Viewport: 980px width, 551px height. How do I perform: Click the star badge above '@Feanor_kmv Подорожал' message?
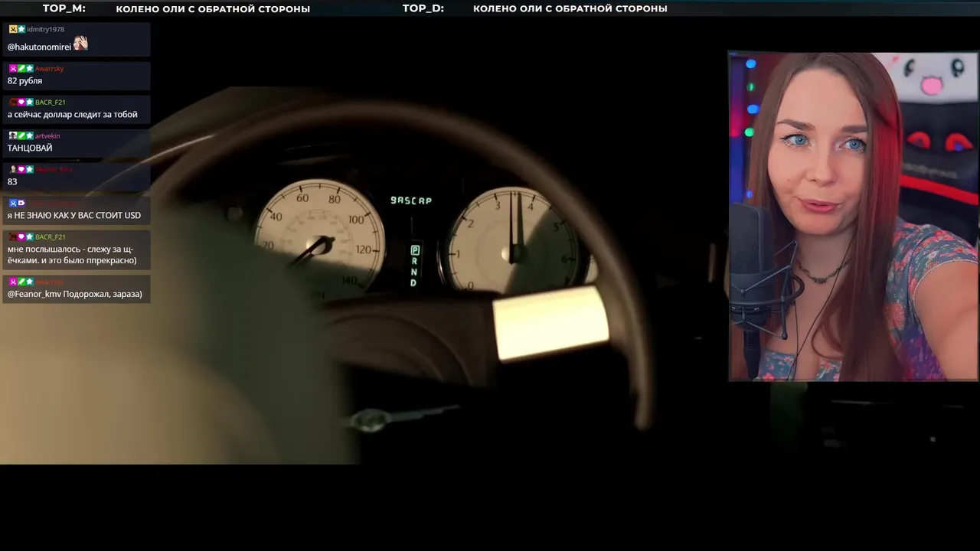pyautogui.click(x=30, y=282)
